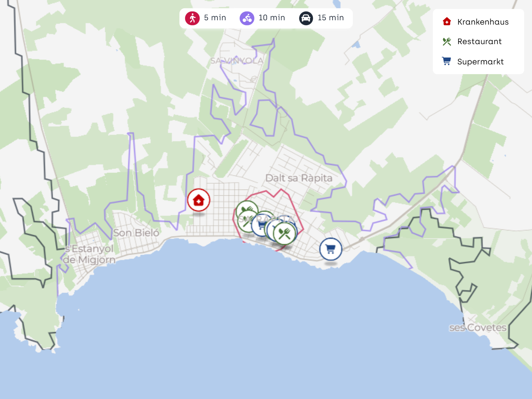Click the '10 min' cycling time label
Screen dimensions: 532x399
click(x=272, y=18)
